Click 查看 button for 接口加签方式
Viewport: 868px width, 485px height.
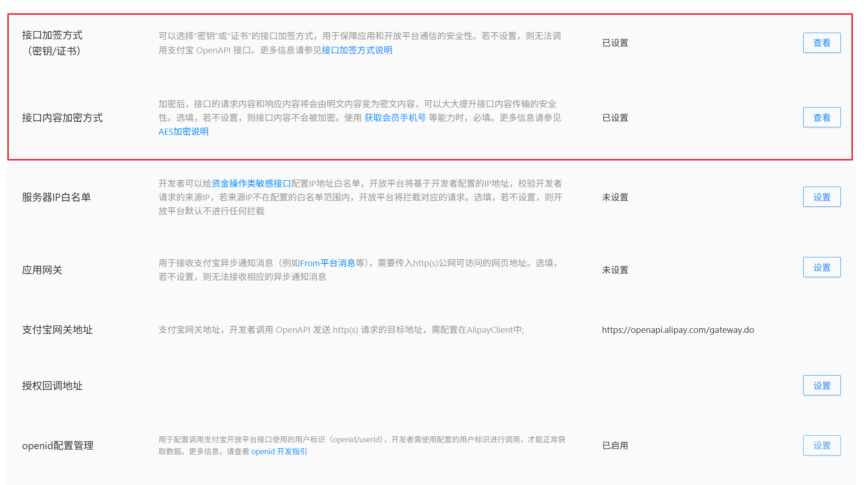821,43
